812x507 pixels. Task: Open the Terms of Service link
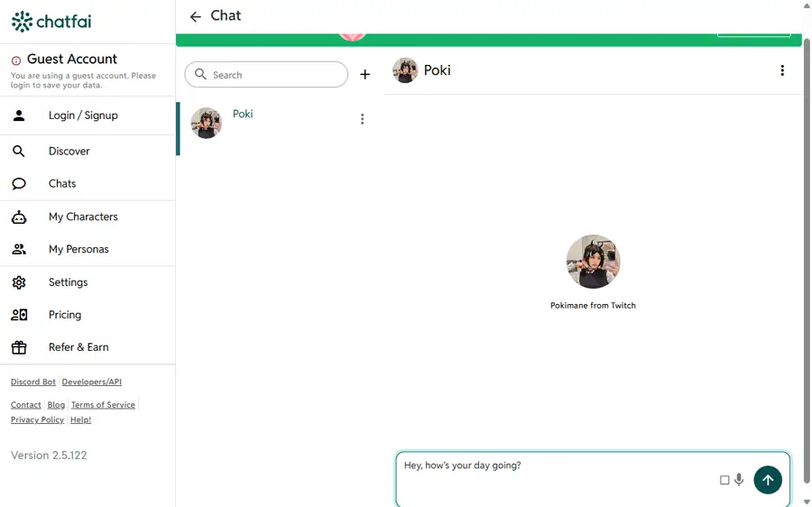pyautogui.click(x=103, y=405)
